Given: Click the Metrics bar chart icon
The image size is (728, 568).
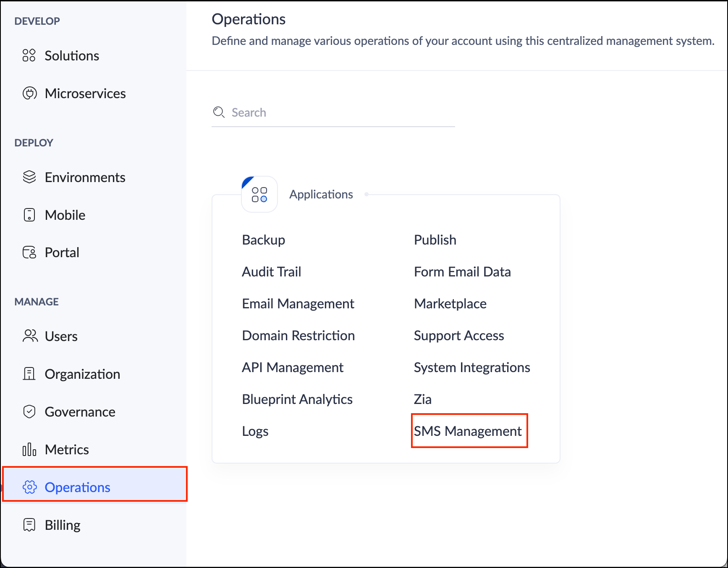Looking at the screenshot, I should point(29,449).
